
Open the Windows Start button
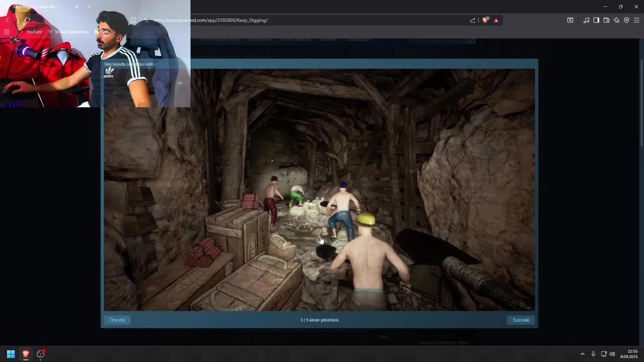click(x=11, y=354)
